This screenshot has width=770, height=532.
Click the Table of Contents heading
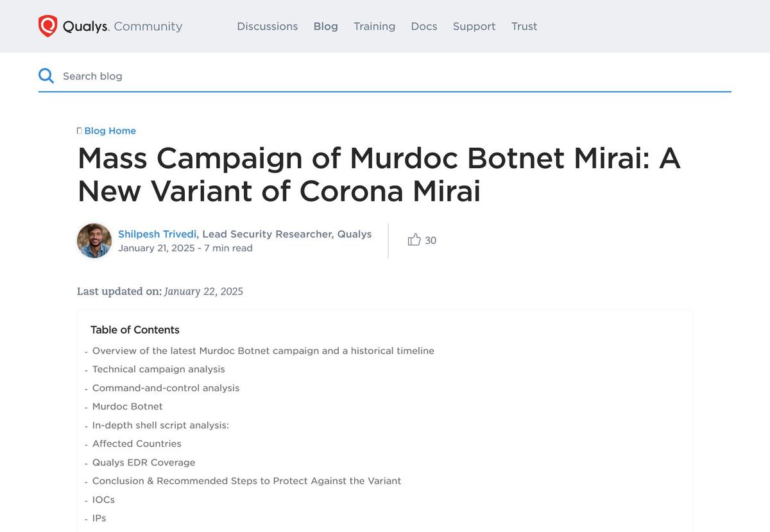[x=135, y=330]
